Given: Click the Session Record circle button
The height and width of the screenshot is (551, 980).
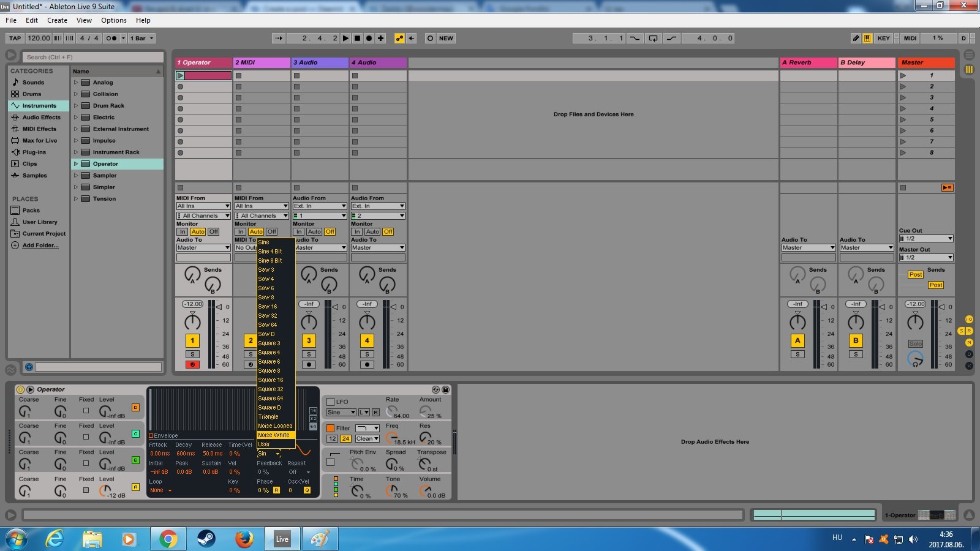Looking at the screenshot, I should [430, 38].
